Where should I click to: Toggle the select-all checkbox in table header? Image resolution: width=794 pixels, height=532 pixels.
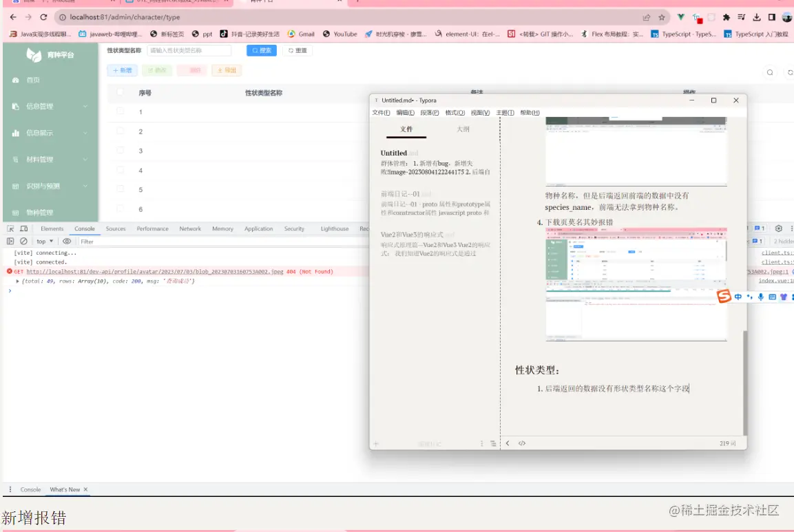120,92
